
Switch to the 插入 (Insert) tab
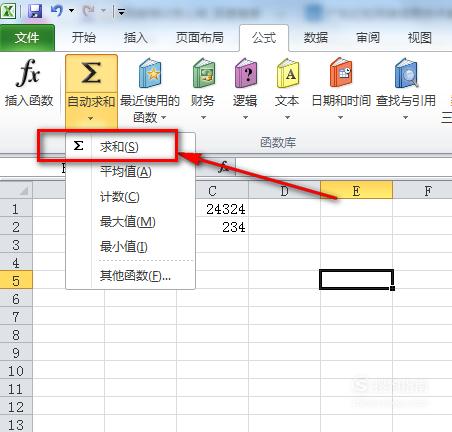[135, 38]
